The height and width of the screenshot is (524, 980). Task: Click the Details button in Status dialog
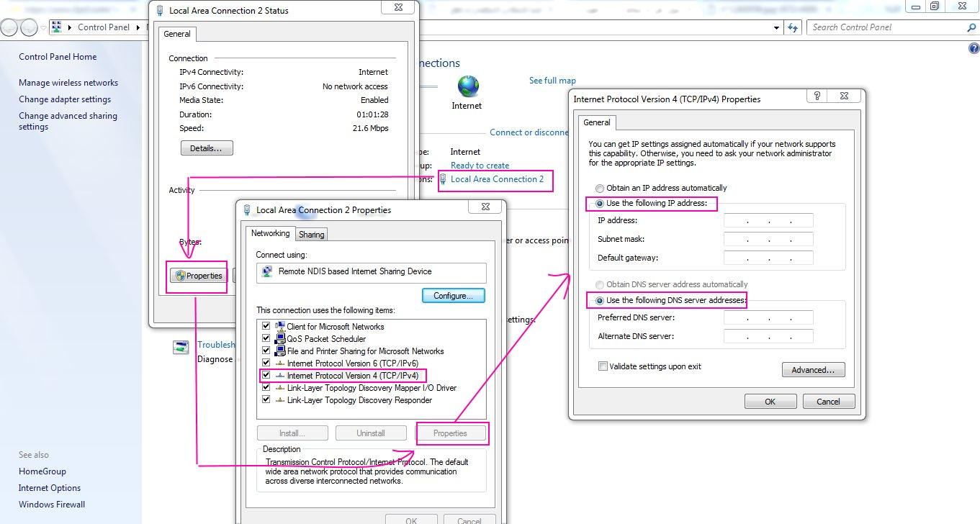coord(207,148)
